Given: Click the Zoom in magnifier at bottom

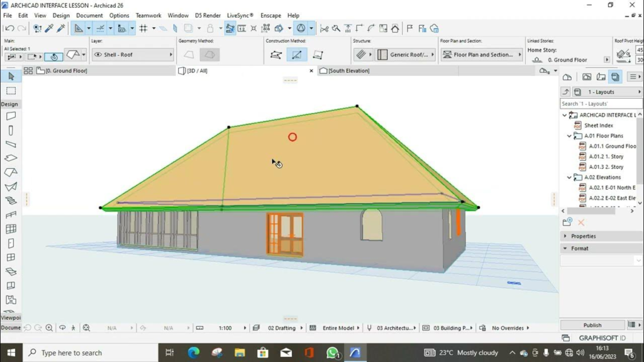Looking at the screenshot, I should point(49,328).
